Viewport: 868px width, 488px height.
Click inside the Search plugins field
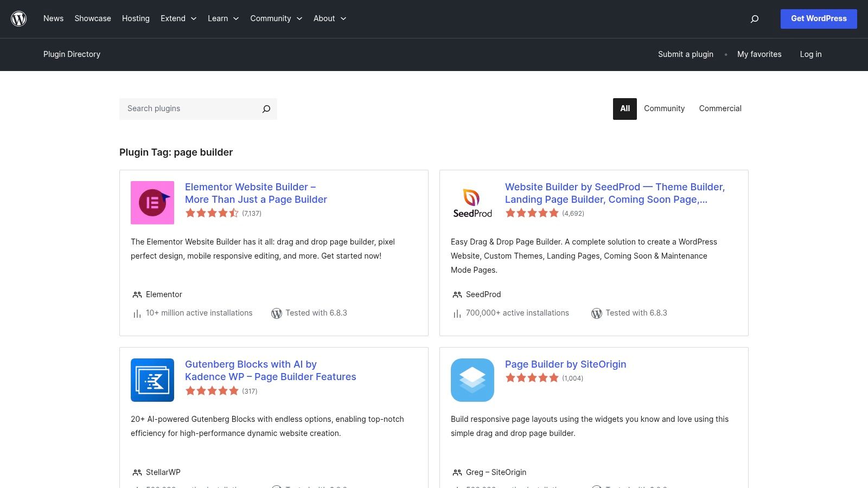[x=184, y=108]
